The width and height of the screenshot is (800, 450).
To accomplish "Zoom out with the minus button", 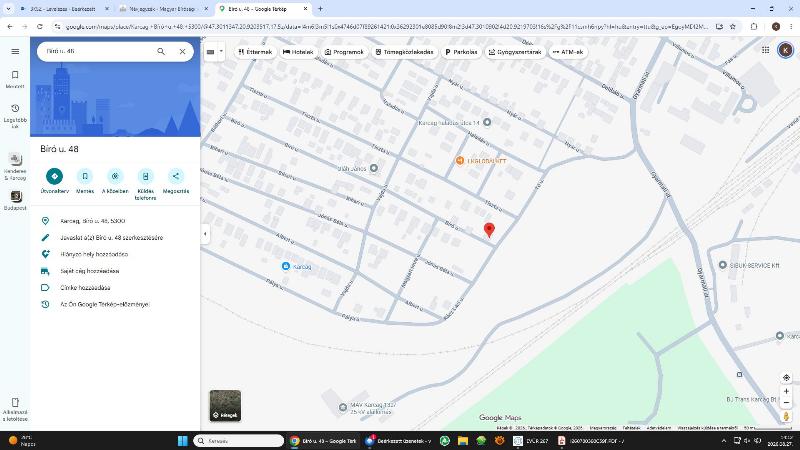I will pyautogui.click(x=786, y=403).
